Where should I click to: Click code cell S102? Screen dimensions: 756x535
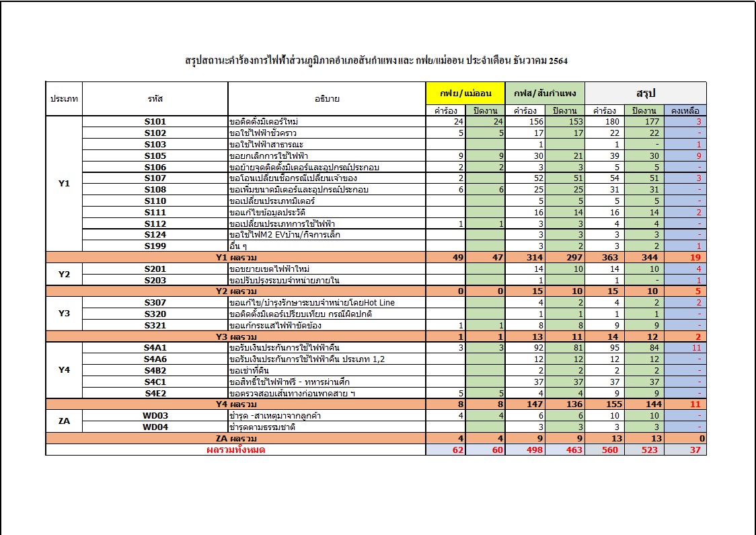(155, 133)
